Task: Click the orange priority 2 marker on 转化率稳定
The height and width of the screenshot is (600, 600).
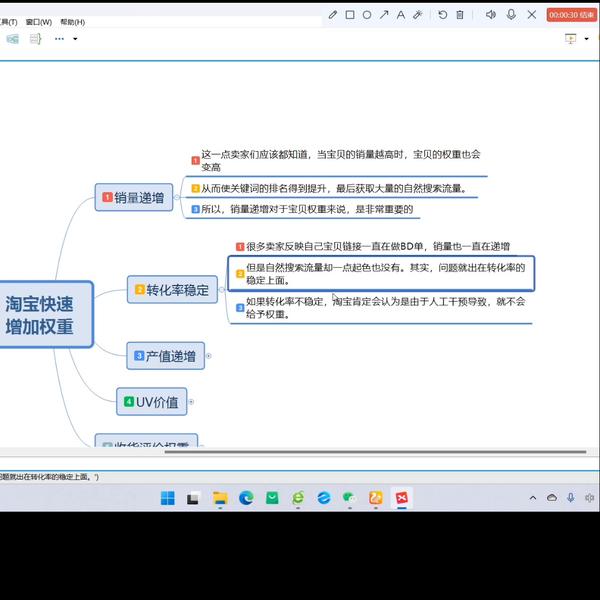Action: click(x=140, y=289)
